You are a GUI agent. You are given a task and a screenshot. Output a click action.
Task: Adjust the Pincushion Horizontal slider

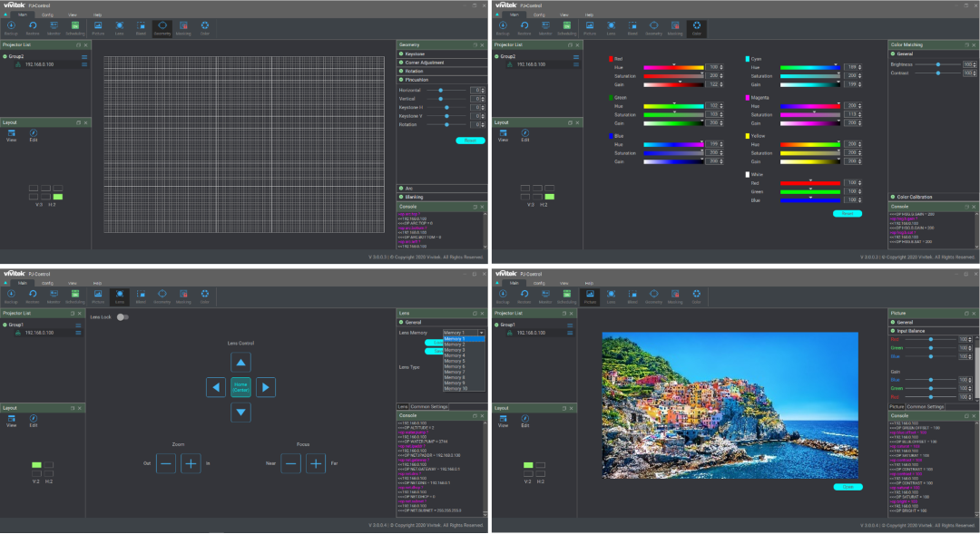(x=441, y=90)
